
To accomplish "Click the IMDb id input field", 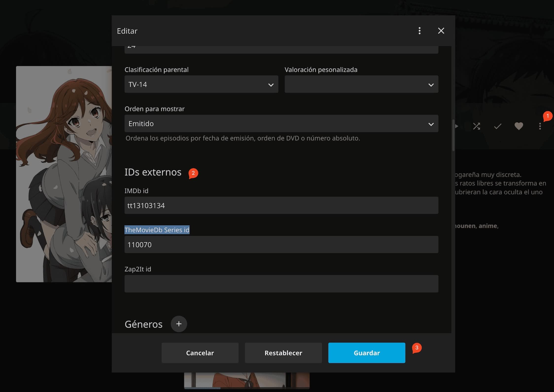I will [281, 205].
